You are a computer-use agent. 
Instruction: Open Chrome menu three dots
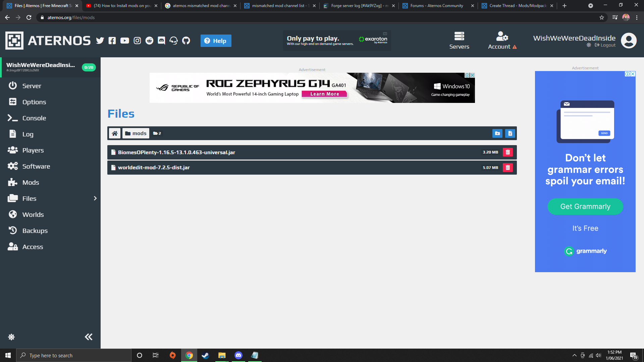637,17
